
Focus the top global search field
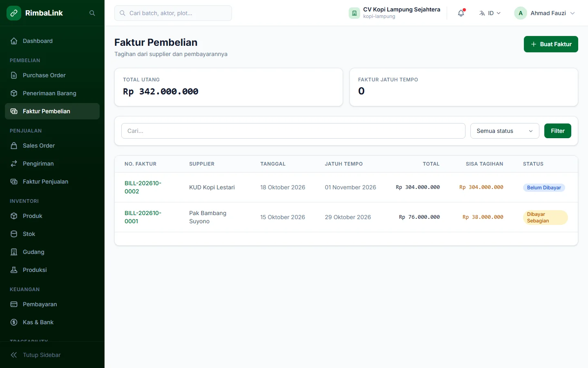(x=173, y=13)
